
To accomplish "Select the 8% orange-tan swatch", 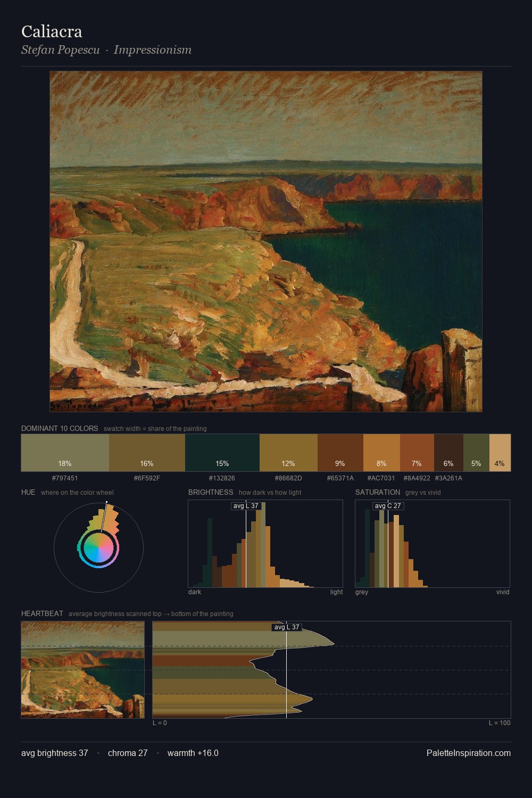I will [381, 453].
